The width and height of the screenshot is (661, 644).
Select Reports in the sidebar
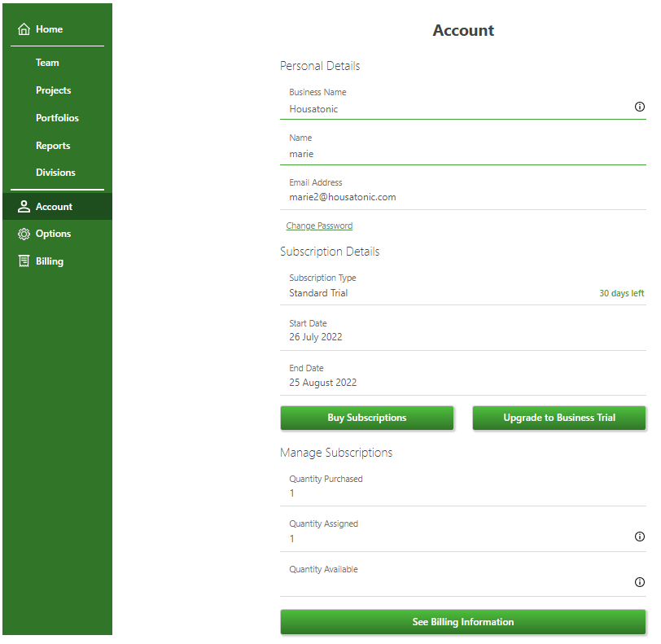(x=53, y=146)
